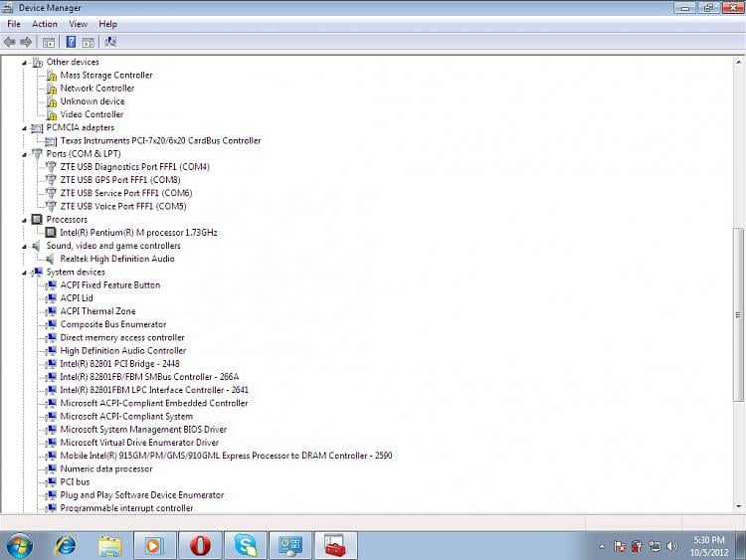Click the red toolbox taskbar icon
The image size is (746, 560).
335,546
